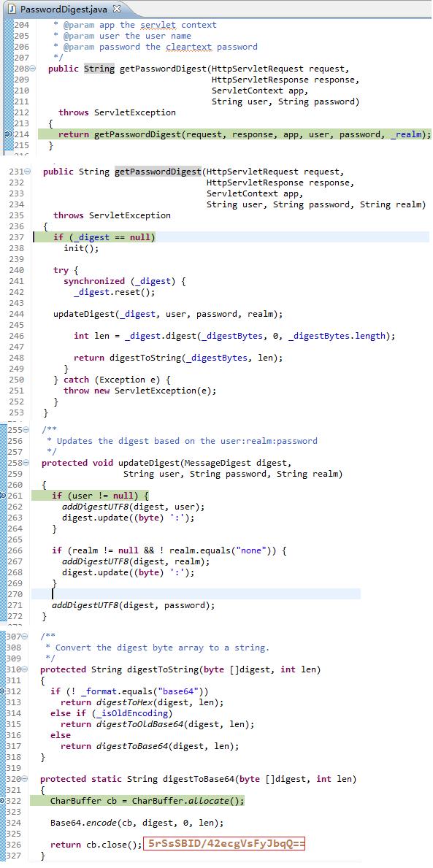Collapse the digestToBase64 method at line 320
The width and height of the screenshot is (433, 868).
coord(26,779)
